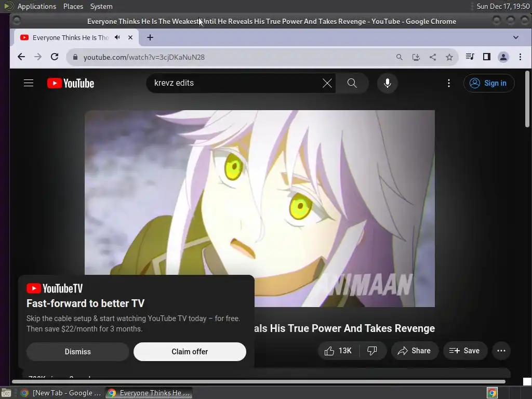Share this video

pyautogui.click(x=415, y=351)
